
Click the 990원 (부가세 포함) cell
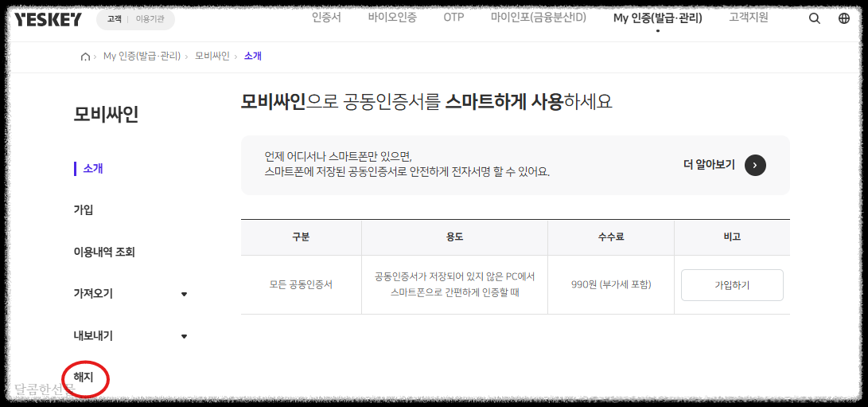[x=610, y=285]
